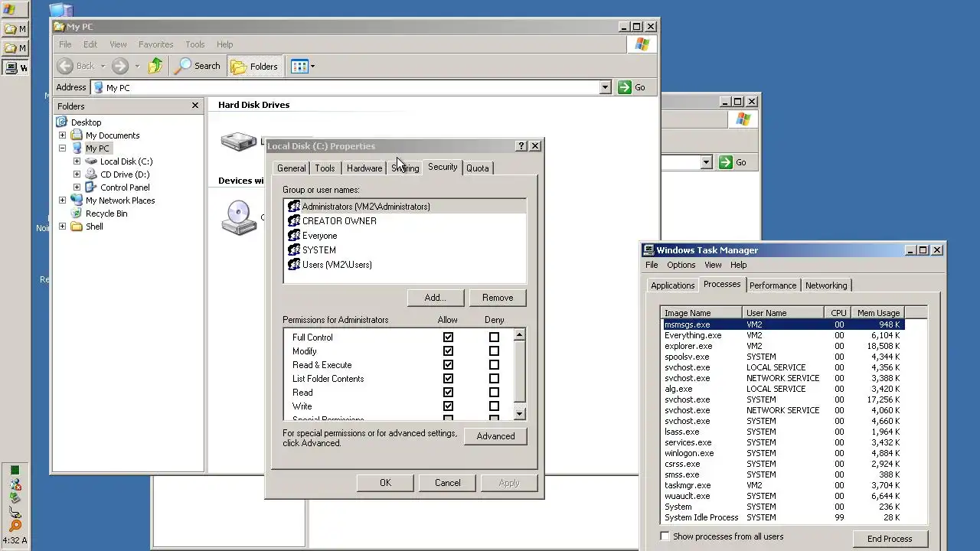The height and width of the screenshot is (551, 980).
Task: Click the Add... button
Action: [x=435, y=298]
